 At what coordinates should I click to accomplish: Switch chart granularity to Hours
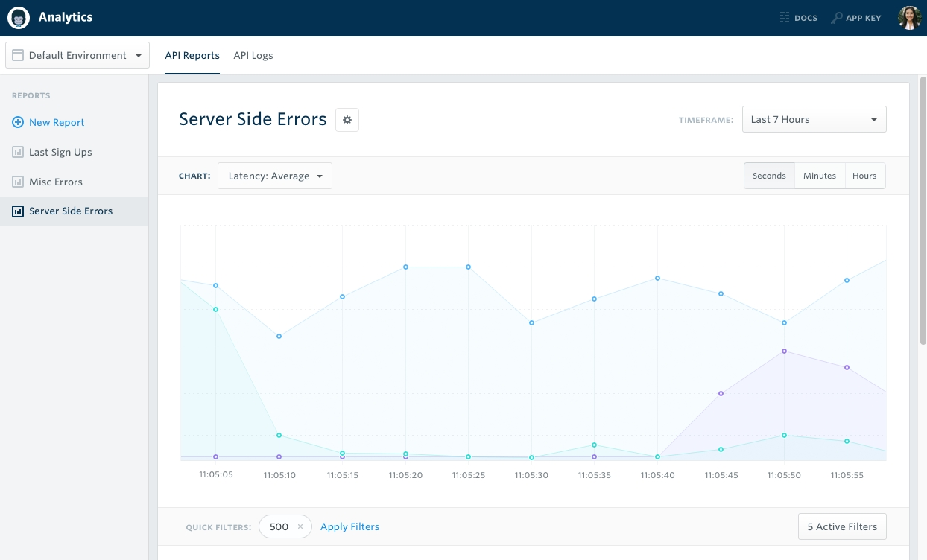(864, 176)
